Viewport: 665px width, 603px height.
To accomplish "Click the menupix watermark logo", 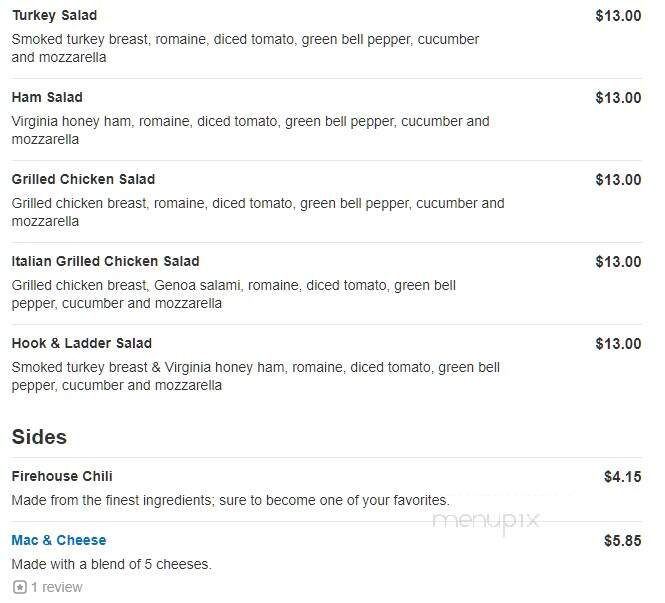I will [x=486, y=521].
